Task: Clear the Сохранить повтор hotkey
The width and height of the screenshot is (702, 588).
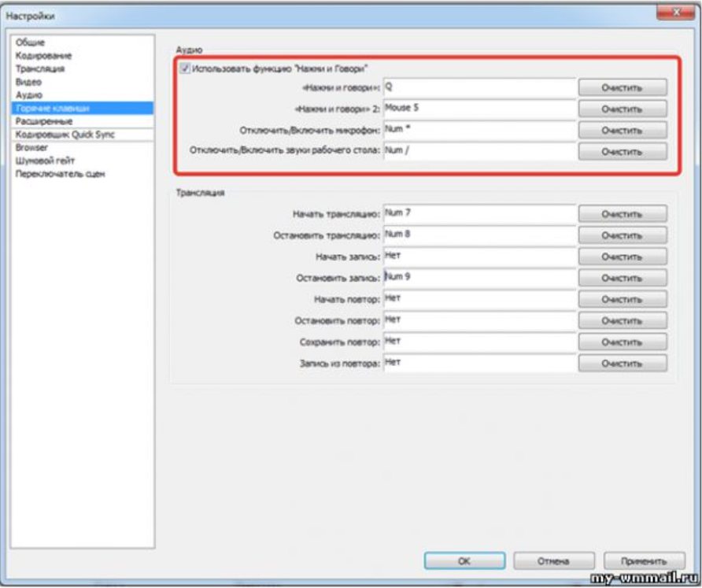Action: click(623, 342)
